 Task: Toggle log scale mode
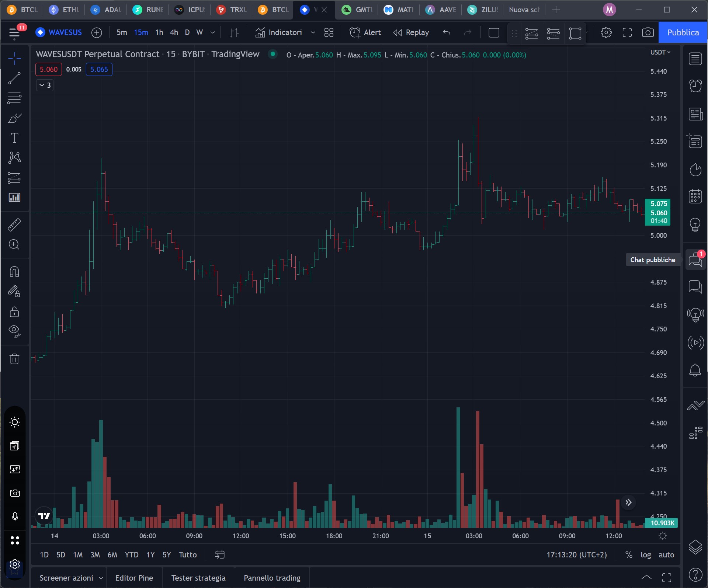coord(646,555)
